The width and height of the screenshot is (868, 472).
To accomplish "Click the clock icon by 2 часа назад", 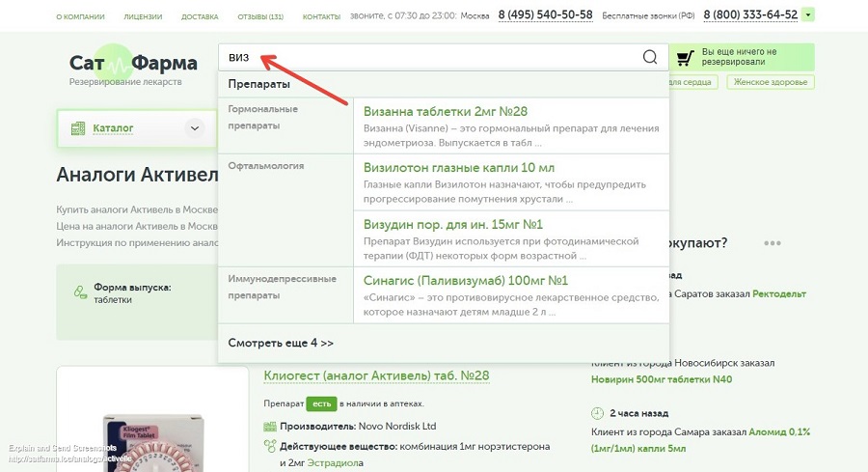I will click(597, 413).
